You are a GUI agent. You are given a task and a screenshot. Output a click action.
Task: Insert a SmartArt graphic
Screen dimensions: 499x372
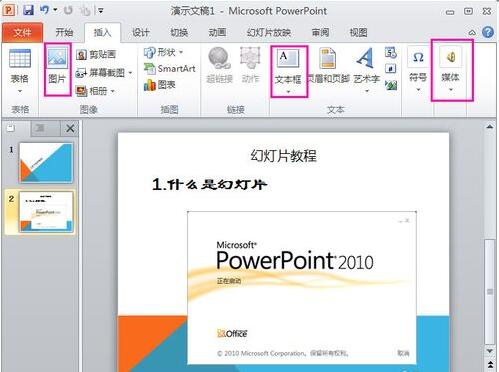pyautogui.click(x=169, y=69)
